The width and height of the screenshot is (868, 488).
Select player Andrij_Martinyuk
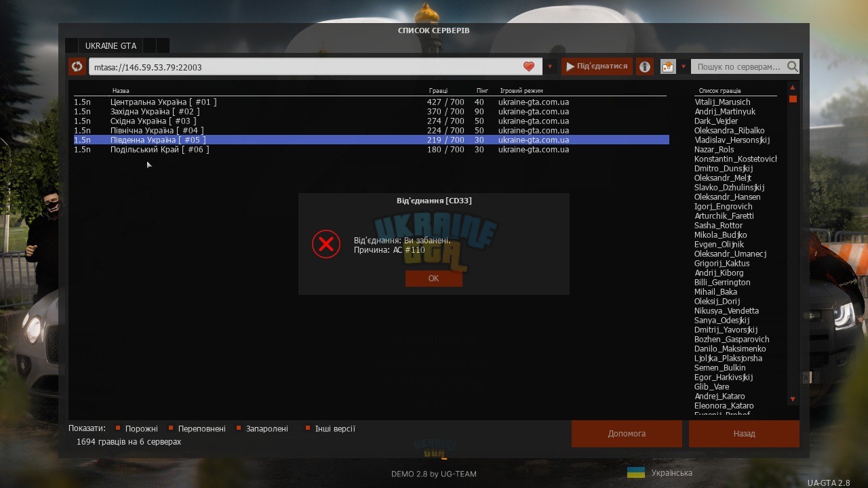pos(725,111)
